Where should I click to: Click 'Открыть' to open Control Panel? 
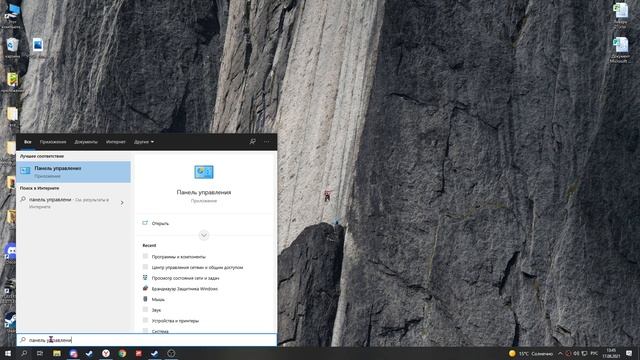click(x=160, y=223)
